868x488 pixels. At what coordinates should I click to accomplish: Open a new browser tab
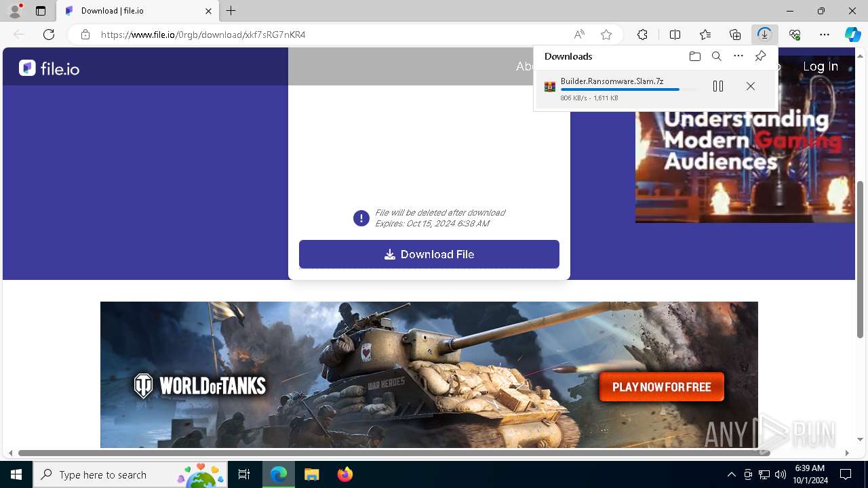tap(231, 11)
